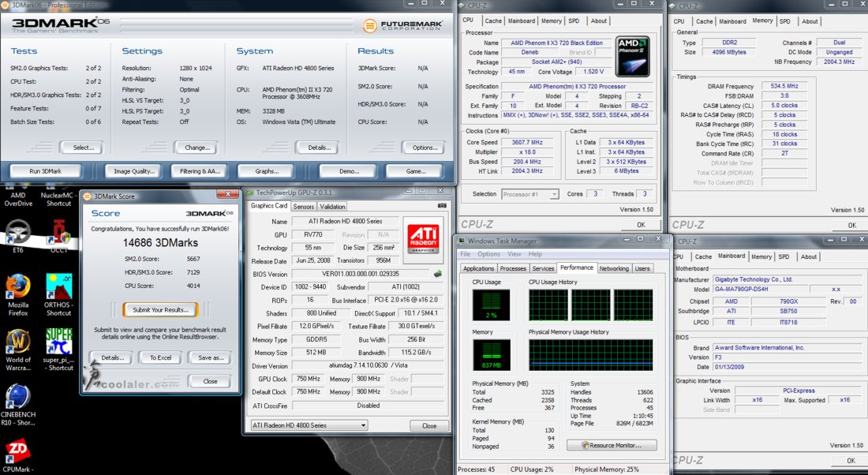The width and height of the screenshot is (868, 475).
Task: Open the Users tab in Task Manager
Action: click(642, 268)
